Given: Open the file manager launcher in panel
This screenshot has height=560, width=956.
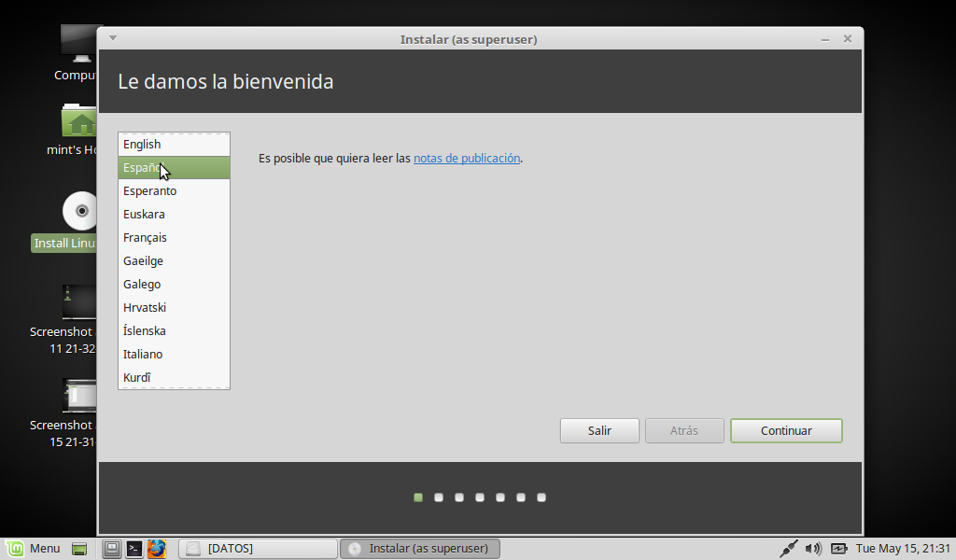Looking at the screenshot, I should click(x=112, y=549).
